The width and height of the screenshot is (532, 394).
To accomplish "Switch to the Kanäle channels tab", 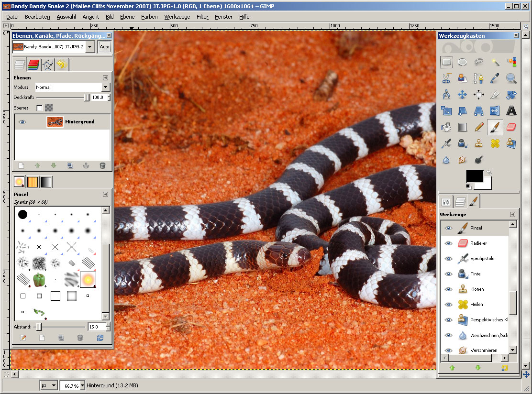I will point(33,65).
